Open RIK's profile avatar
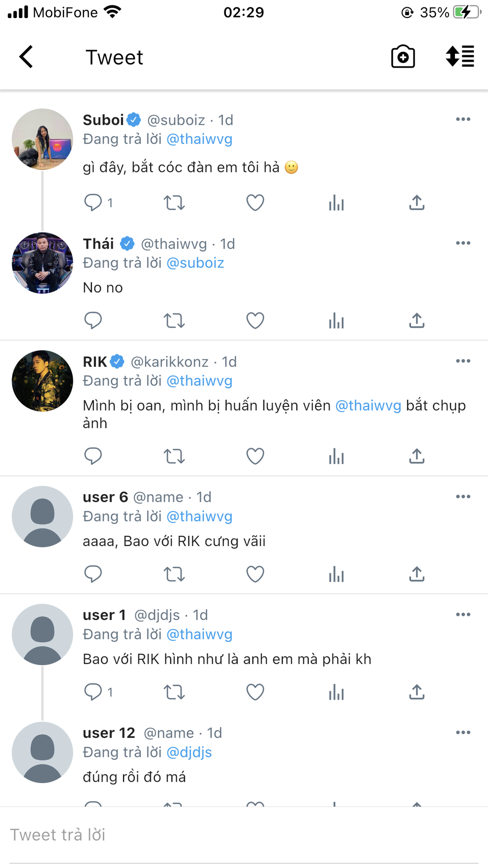 tap(42, 381)
